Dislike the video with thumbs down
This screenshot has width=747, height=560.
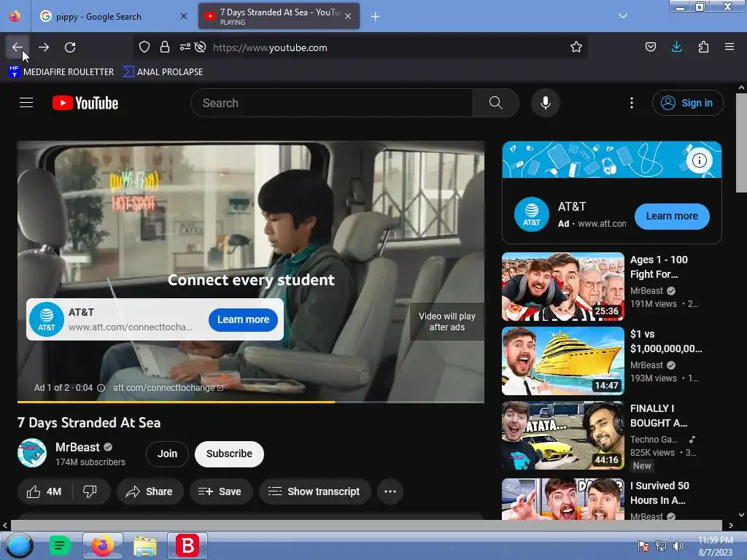90,491
